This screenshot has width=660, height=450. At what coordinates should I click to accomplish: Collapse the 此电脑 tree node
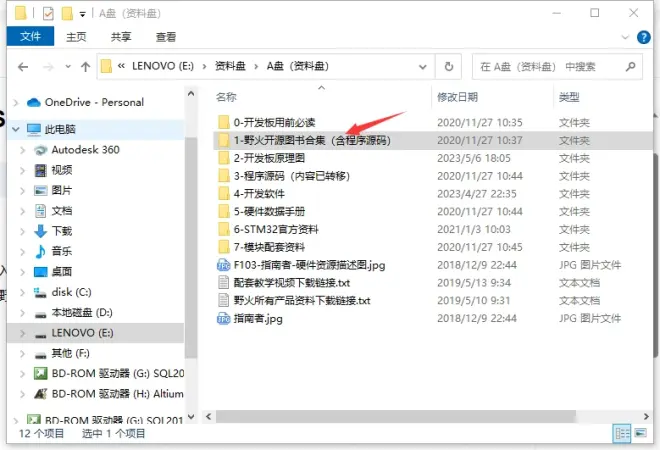coord(16,129)
